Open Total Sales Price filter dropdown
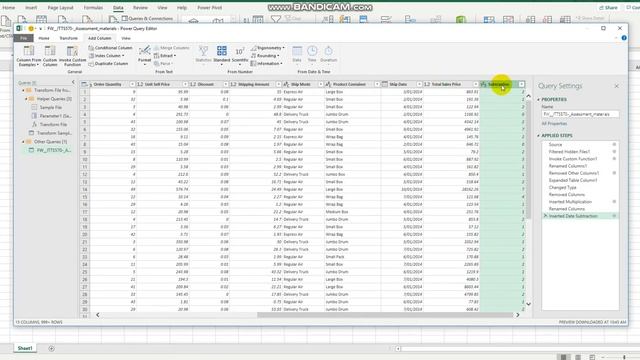Screen dimensions: 640x360 point(475,84)
